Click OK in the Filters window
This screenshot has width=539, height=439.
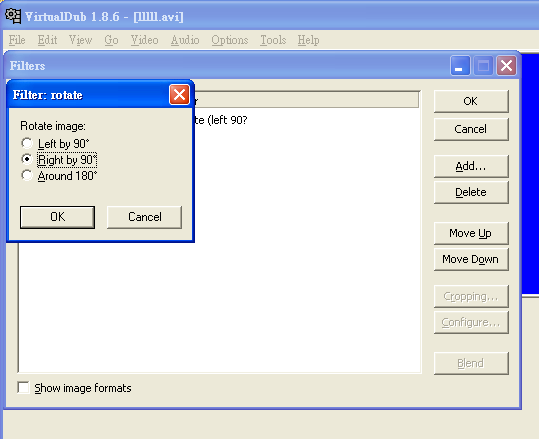(x=471, y=101)
